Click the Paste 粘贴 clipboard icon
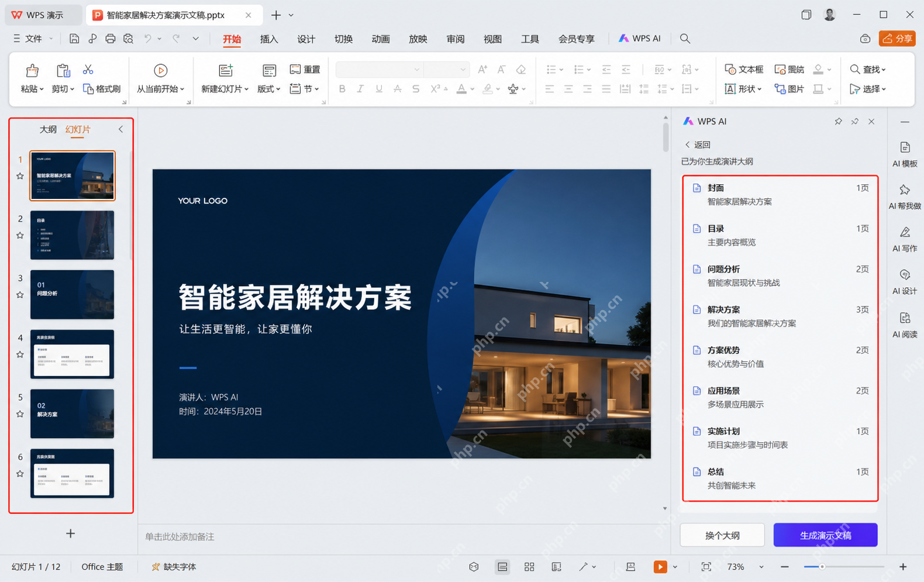The height and width of the screenshot is (582, 924). tap(32, 71)
